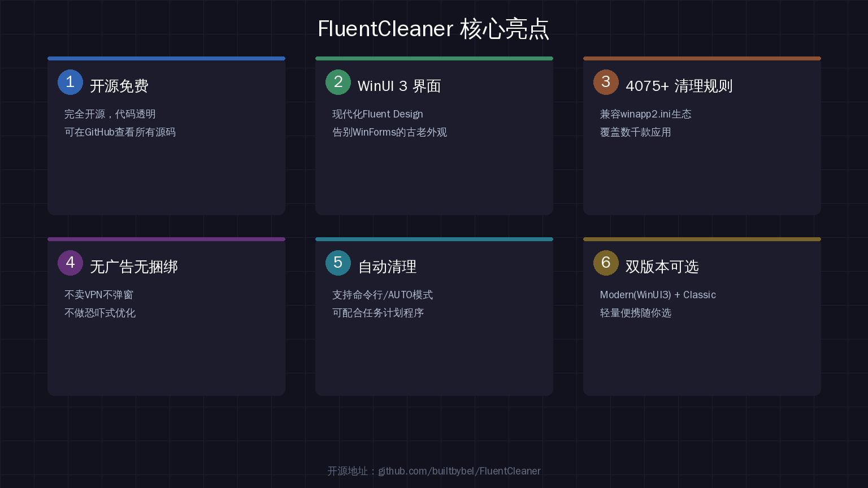The height and width of the screenshot is (488, 868).
Task: Click the text 不卖VPN不弹窗
Action: (x=99, y=295)
